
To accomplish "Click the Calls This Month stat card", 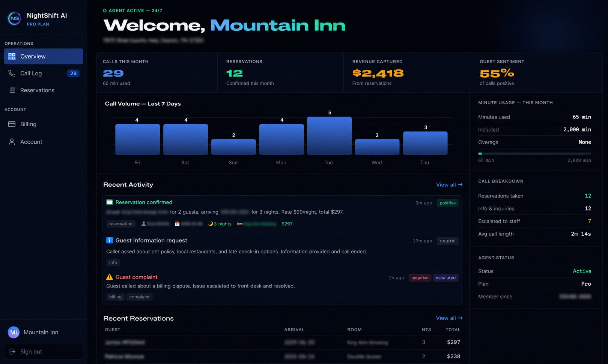I will [x=157, y=72].
